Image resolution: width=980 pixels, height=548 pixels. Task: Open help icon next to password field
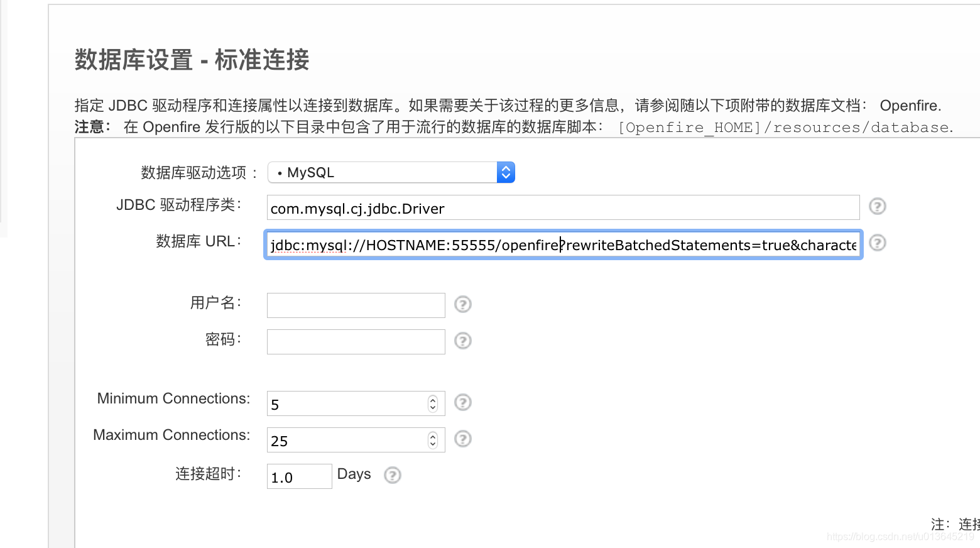462,341
